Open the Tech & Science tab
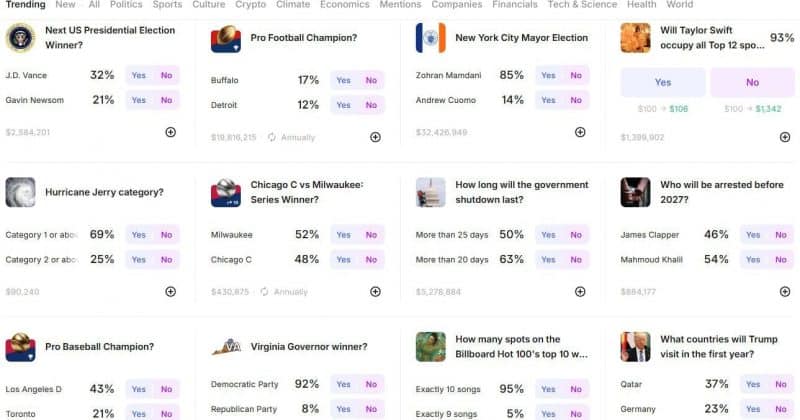The width and height of the screenshot is (800, 420). [582, 5]
